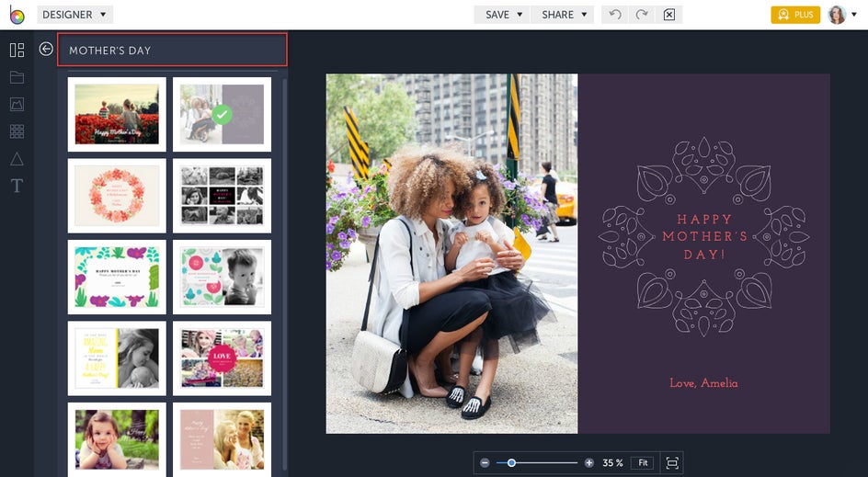Open the Image Manager sidebar icon
Viewport: 868px width, 477px height.
tap(17, 104)
